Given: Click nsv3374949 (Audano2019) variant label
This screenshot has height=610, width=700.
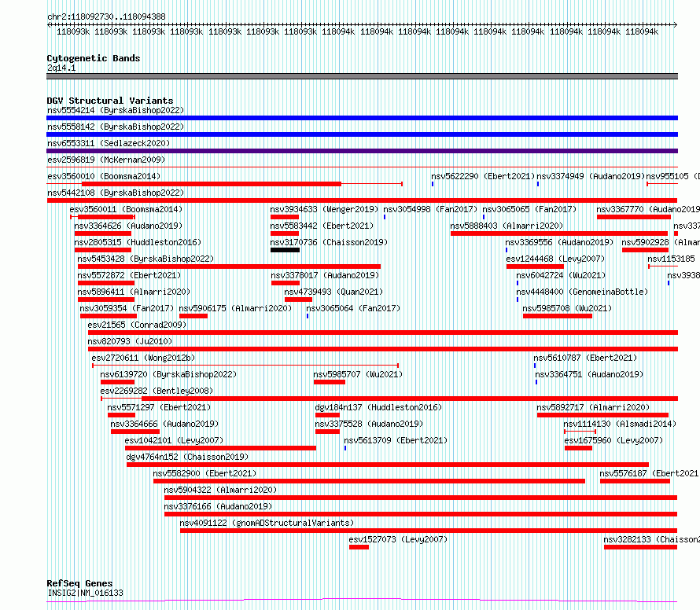Looking at the screenshot, I should click(x=591, y=176).
